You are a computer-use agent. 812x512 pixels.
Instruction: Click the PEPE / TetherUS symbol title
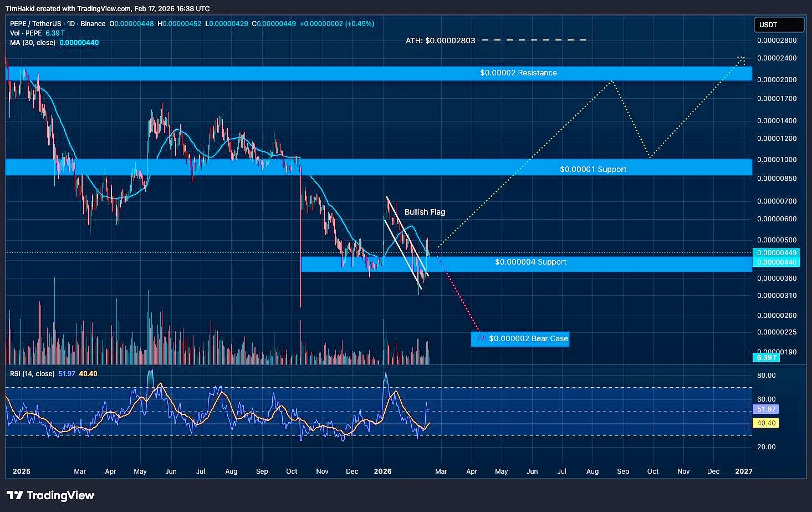click(x=58, y=24)
